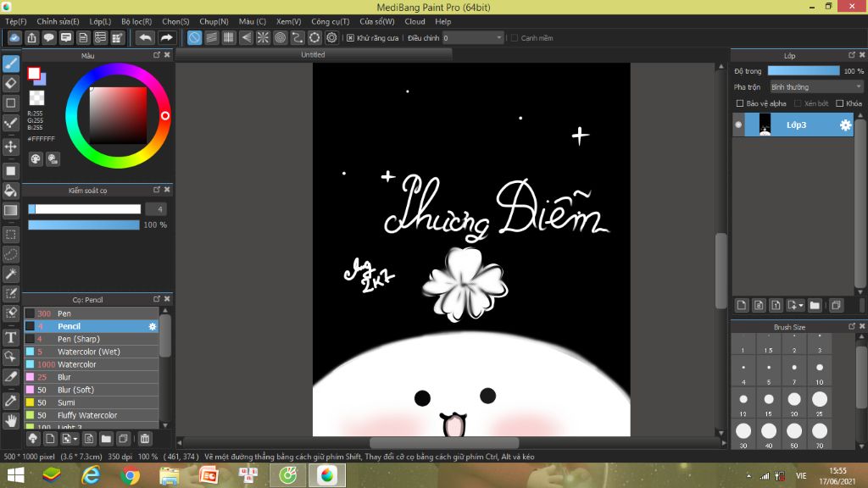Click the foreground white color swatch
The width and height of the screenshot is (868, 488).
pyautogui.click(x=34, y=73)
